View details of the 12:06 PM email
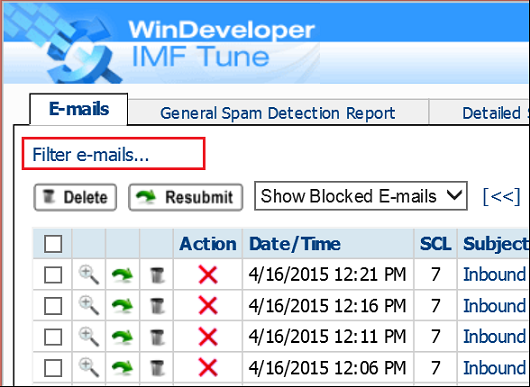The image size is (530, 387). tap(89, 368)
